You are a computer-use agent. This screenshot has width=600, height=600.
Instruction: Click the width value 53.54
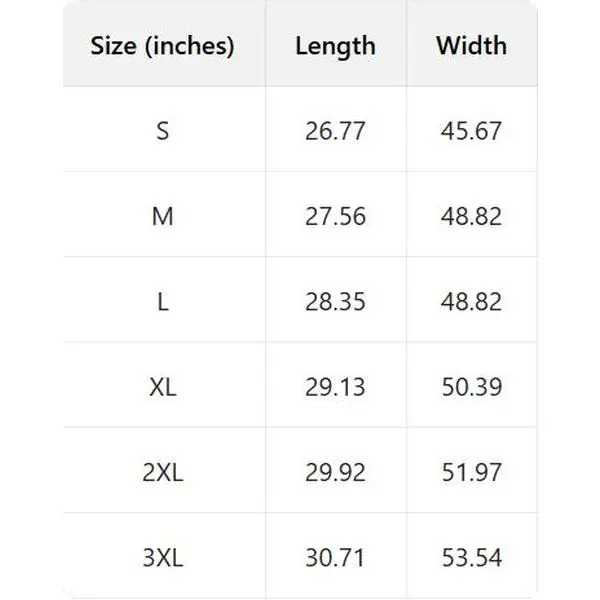(471, 556)
